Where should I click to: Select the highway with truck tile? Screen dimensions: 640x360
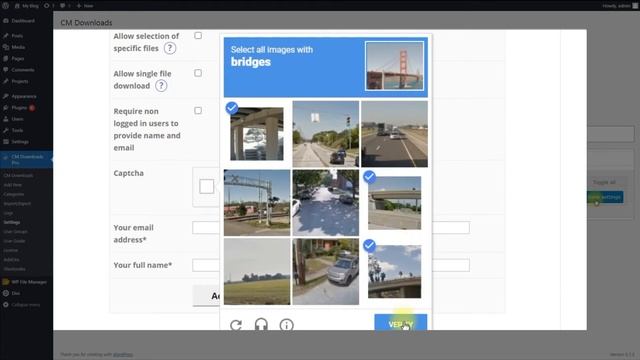(394, 134)
